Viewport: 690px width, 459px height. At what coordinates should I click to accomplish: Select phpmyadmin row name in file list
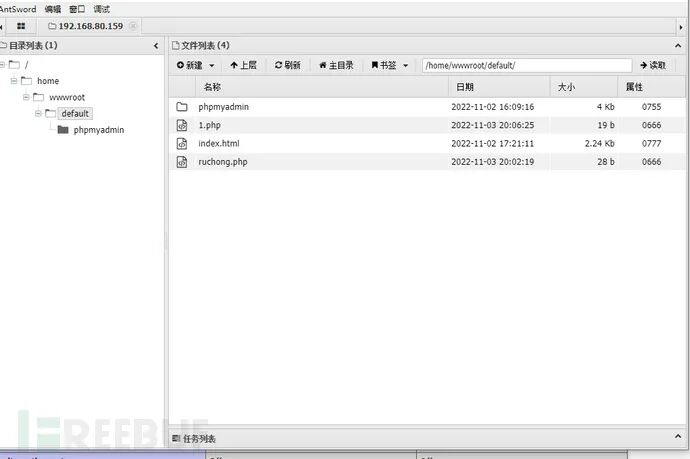[x=224, y=107]
